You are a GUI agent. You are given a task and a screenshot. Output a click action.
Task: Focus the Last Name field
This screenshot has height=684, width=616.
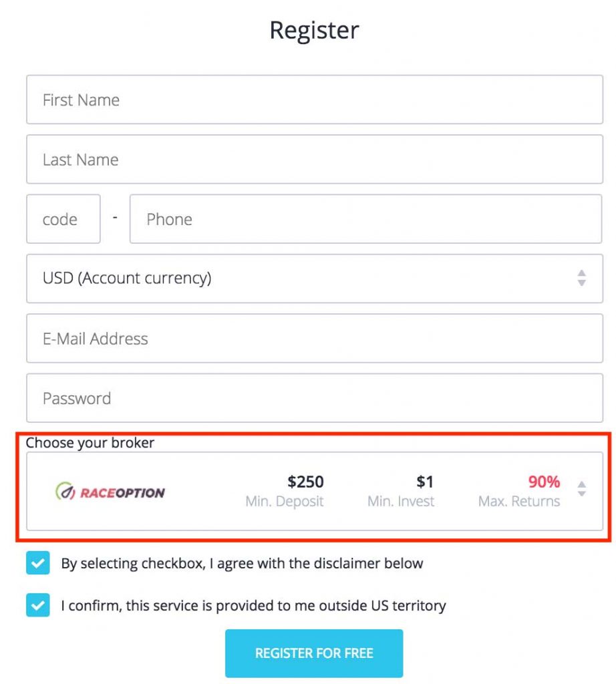pos(315,159)
